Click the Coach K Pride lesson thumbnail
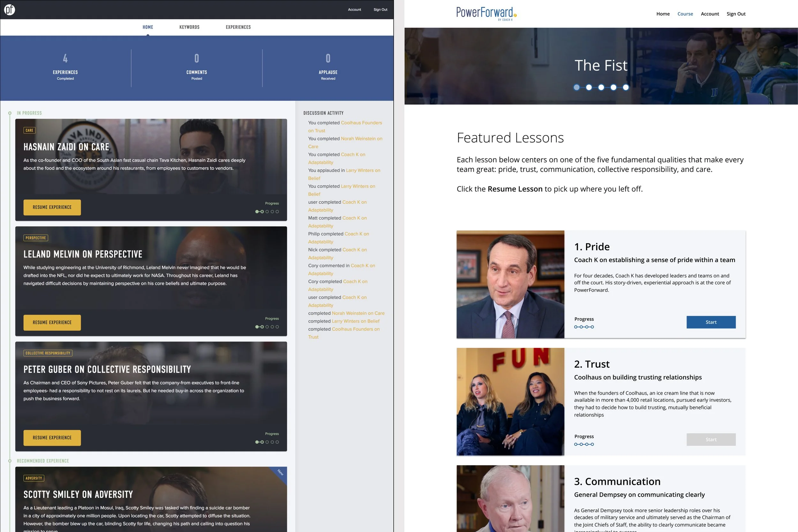This screenshot has height=532, width=798. pos(510,284)
